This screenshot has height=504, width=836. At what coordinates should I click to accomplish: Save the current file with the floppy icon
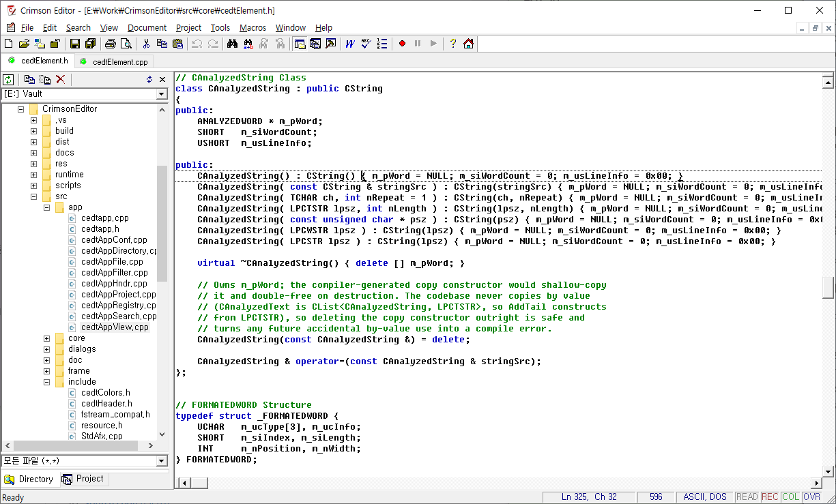[75, 44]
